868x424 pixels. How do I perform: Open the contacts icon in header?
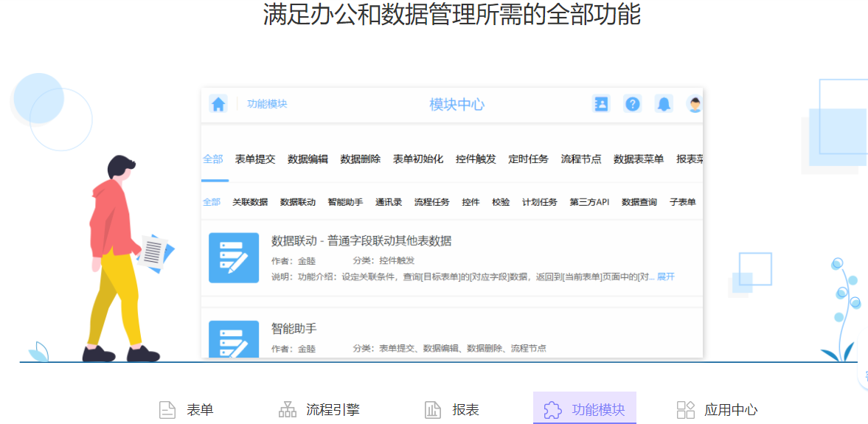(601, 104)
